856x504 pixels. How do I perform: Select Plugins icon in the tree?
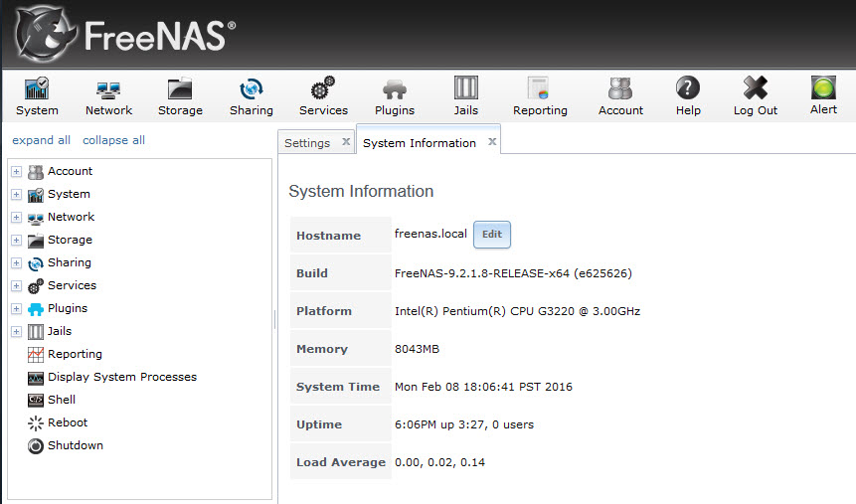point(36,309)
